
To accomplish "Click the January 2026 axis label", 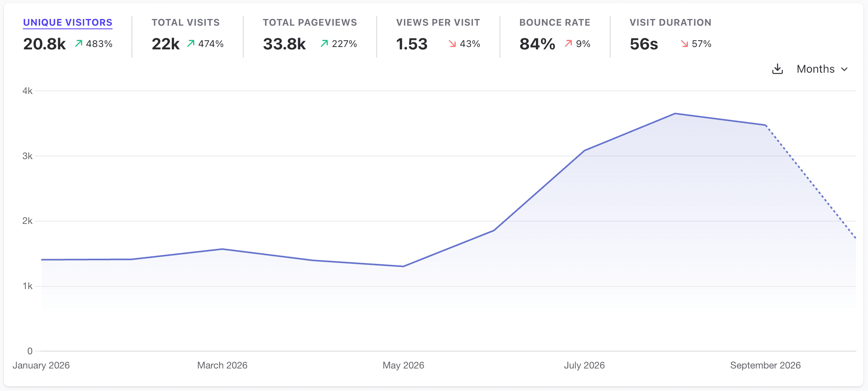I will pyautogui.click(x=41, y=365).
